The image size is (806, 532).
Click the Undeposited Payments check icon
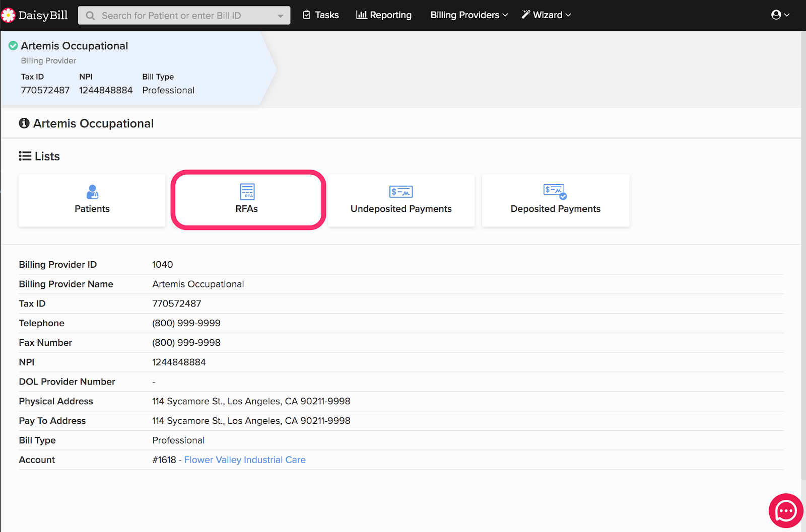pyautogui.click(x=401, y=192)
